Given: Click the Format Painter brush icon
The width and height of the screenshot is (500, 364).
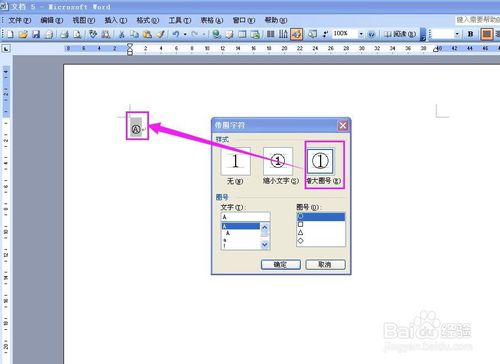Looking at the screenshot, I should (x=160, y=34).
